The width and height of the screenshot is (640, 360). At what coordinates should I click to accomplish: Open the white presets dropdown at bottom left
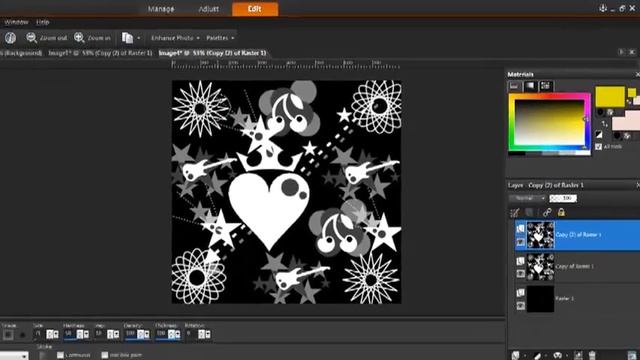(14, 356)
